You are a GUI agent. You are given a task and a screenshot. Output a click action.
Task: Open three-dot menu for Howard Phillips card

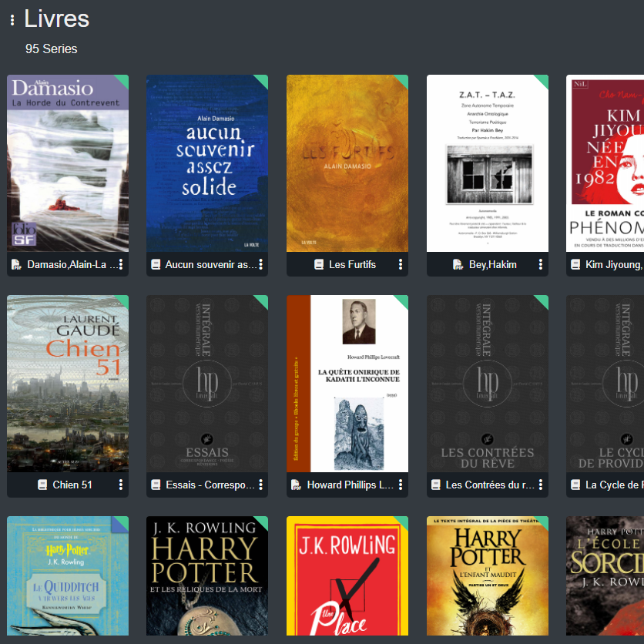[401, 485]
